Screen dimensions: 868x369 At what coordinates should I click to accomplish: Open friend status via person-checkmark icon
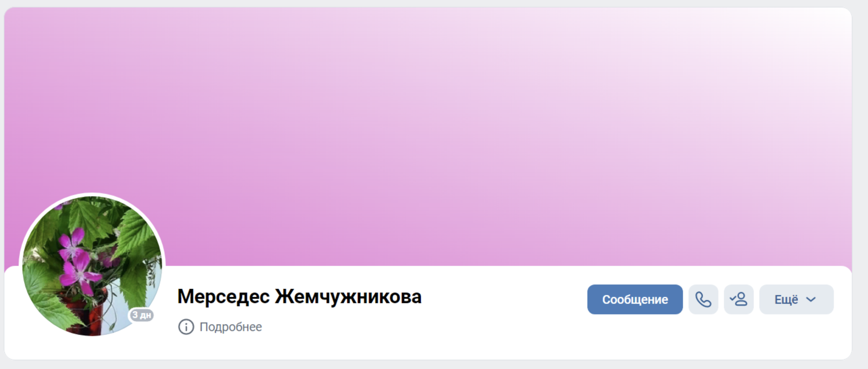coord(739,299)
